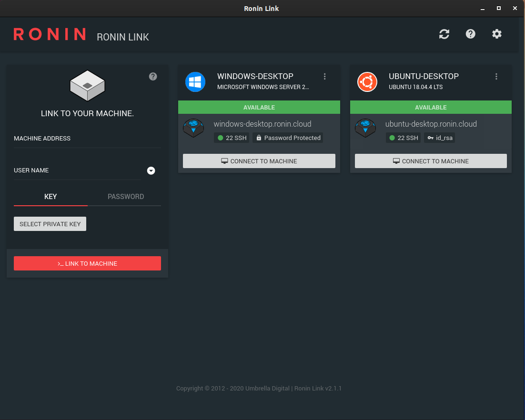Click the AVAILABLE bar on WINDOWS-DESKTOP
The height and width of the screenshot is (420, 525).
259,107
